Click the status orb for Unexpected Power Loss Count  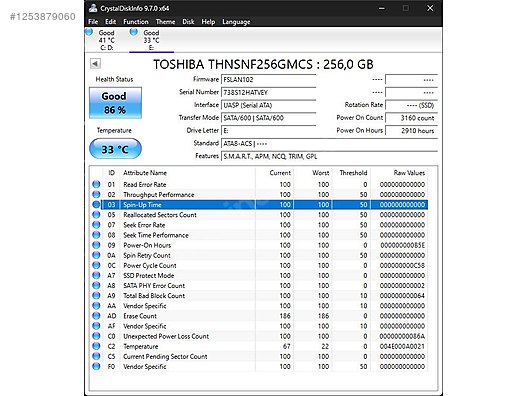(x=96, y=336)
